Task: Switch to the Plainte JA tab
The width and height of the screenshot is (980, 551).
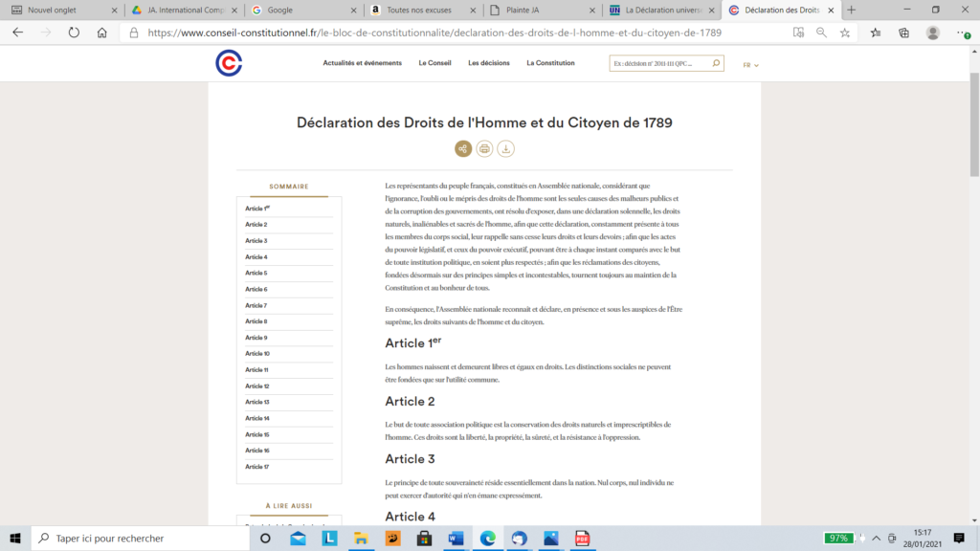Action: pyautogui.click(x=542, y=10)
